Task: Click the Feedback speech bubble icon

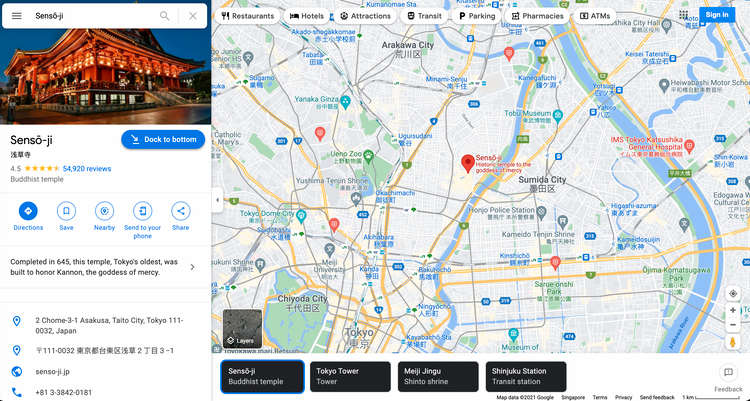Action: pyautogui.click(x=728, y=372)
